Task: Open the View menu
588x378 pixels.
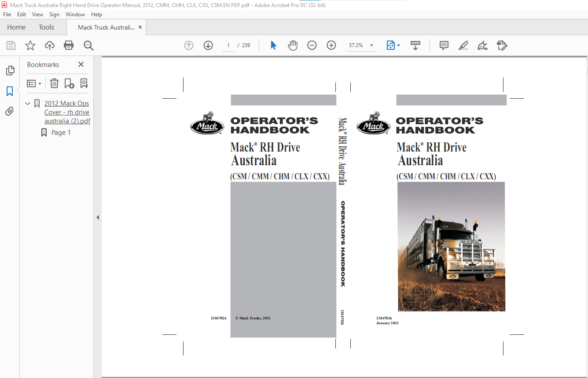Action: (37, 15)
